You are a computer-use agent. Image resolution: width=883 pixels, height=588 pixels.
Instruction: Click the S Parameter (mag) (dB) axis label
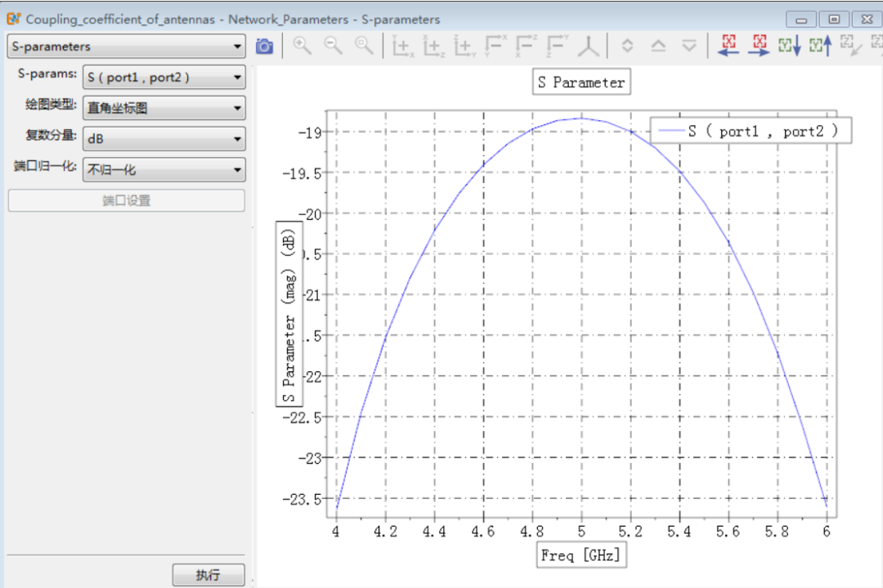(x=289, y=314)
